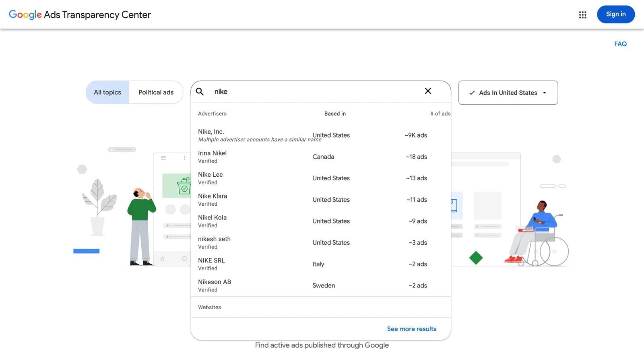Click the Sign in button
Viewport: 644px width, 349px height.
[615, 14]
